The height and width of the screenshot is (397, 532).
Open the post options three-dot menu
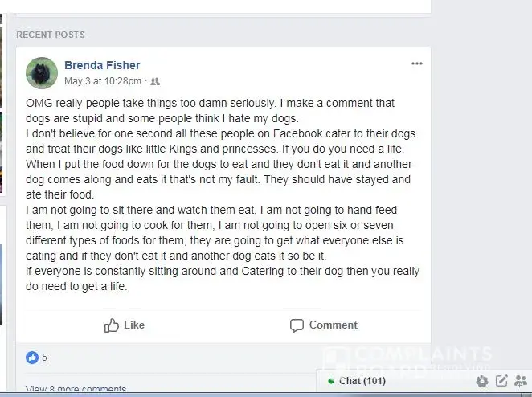416,64
